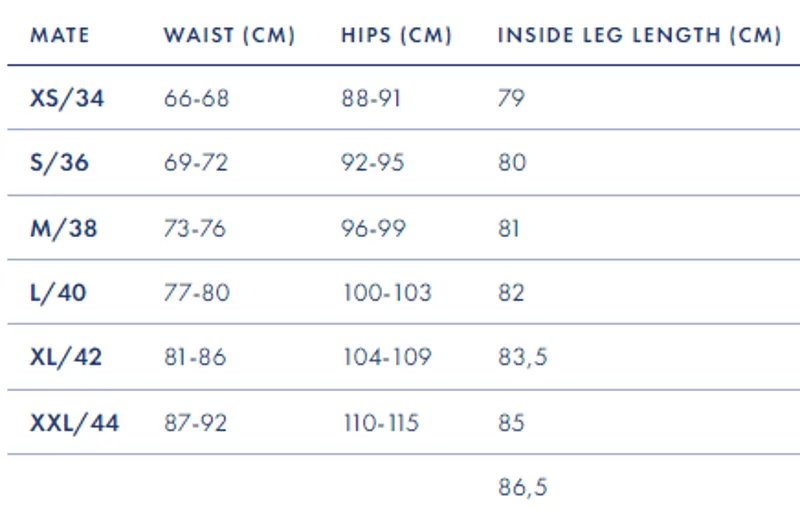
Task: Select the XS/34 size row label
Action: (x=67, y=98)
